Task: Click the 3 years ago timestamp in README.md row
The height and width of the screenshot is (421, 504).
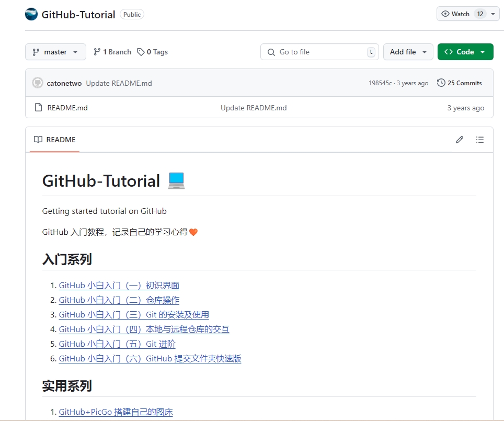Action: 466,108
